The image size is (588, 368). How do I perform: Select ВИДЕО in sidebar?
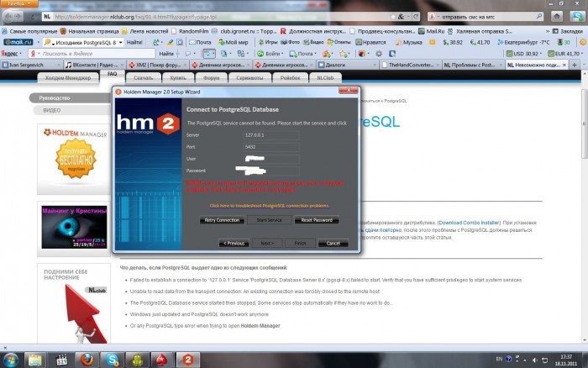pyautogui.click(x=72, y=110)
